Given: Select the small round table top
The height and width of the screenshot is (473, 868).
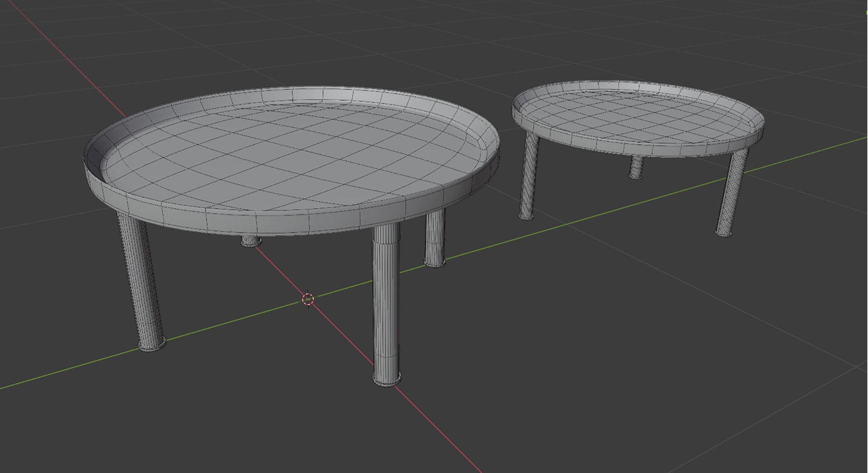Looking at the screenshot, I should pyautogui.click(x=638, y=118).
